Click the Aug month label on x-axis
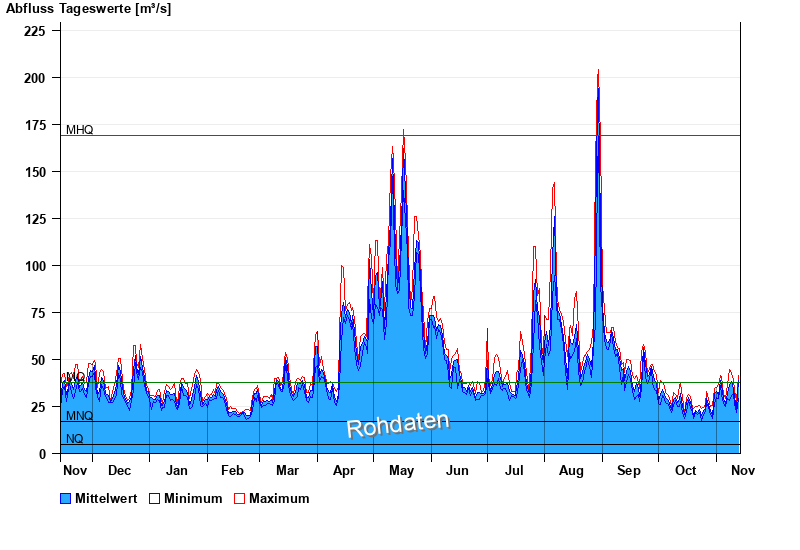The height and width of the screenshot is (550, 800). 571,470
